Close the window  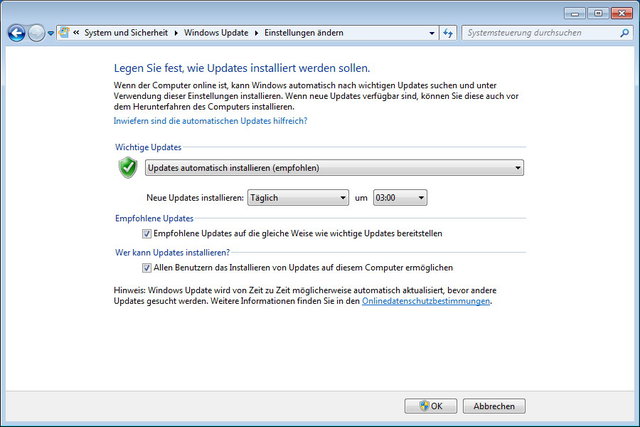622,13
